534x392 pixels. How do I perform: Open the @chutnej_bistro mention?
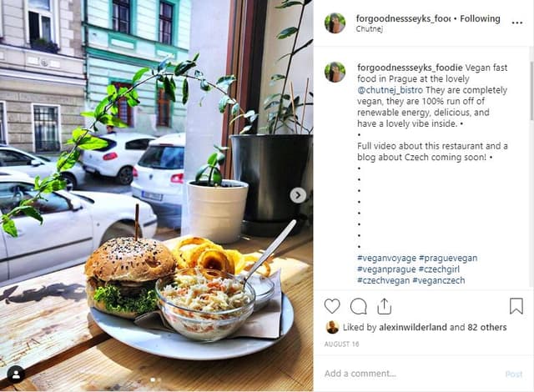click(390, 90)
